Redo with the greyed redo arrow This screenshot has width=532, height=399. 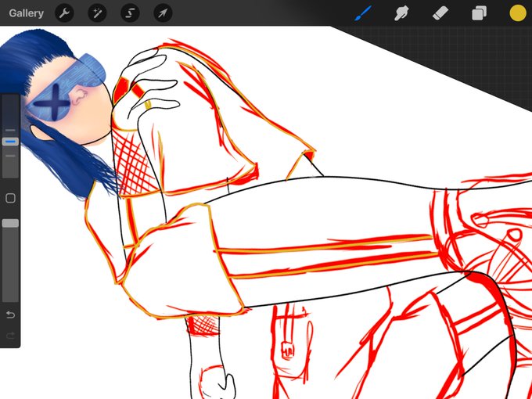(x=10, y=336)
